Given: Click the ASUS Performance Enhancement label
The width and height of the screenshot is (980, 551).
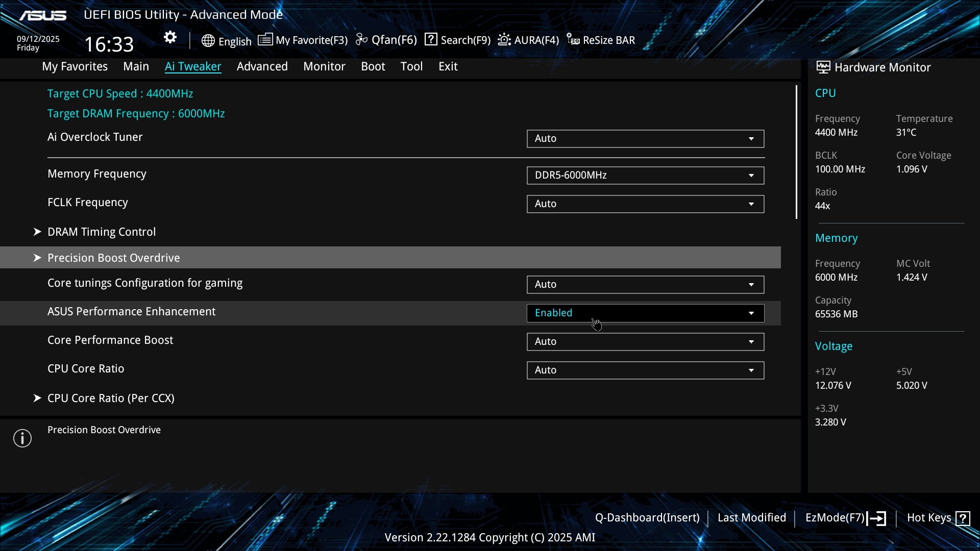Looking at the screenshot, I should [132, 312].
